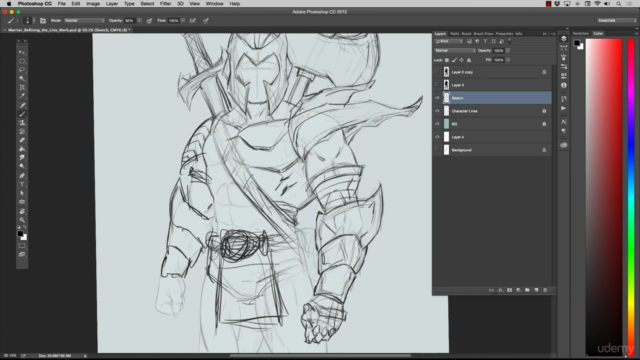This screenshot has width=640, height=360.
Task: Hide Layer 4
Action: [437, 137]
